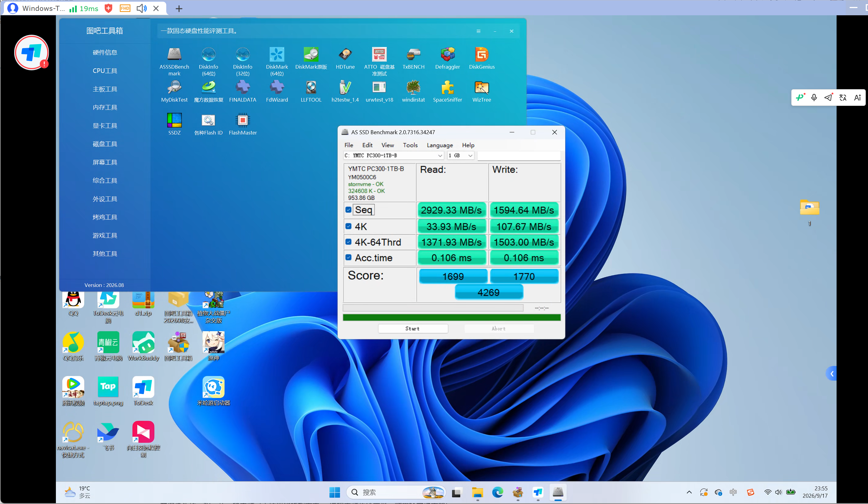This screenshot has height=504, width=868.
Task: Click the taskbar search box
Action: (x=396, y=492)
